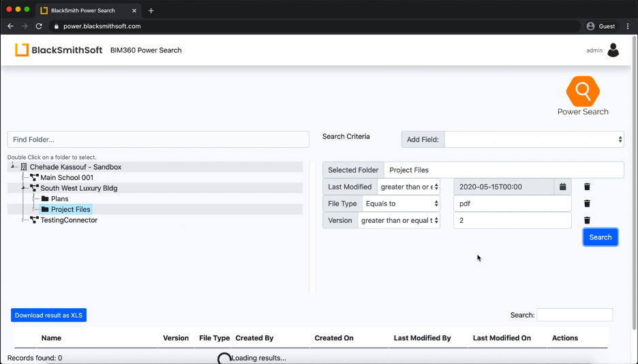Delete the Last Modified criterion
Viewport: 638px width, 364px height.
click(587, 187)
